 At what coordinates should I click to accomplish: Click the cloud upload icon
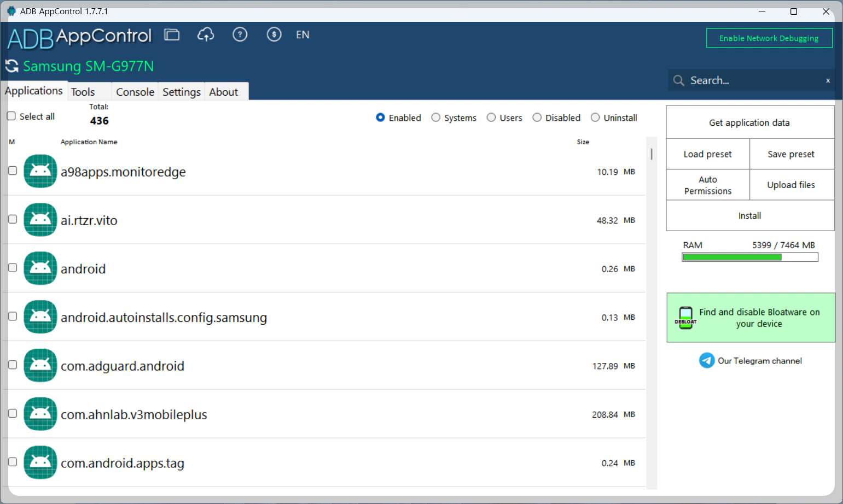[x=206, y=35]
